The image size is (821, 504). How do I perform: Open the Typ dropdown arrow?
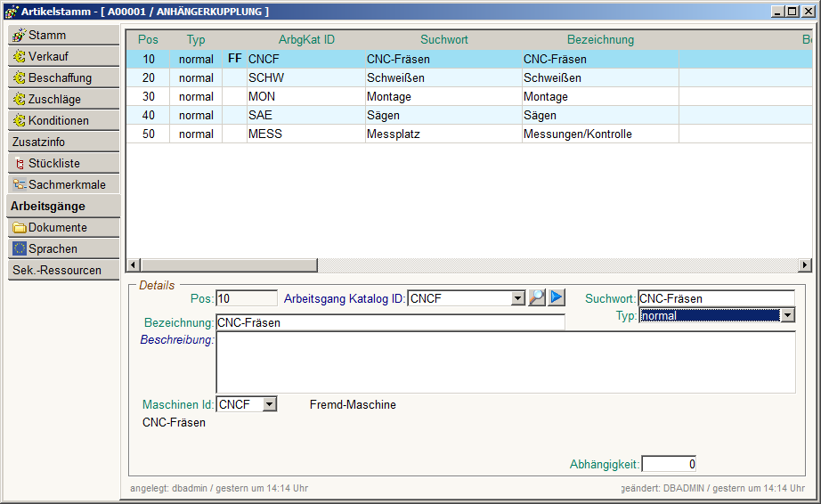tap(787, 315)
